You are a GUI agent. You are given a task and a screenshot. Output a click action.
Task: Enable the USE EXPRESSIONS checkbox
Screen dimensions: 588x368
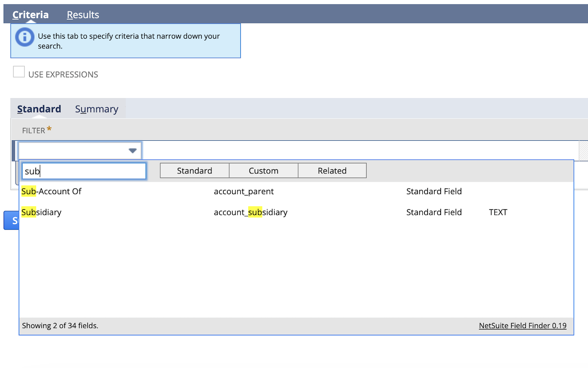click(18, 72)
